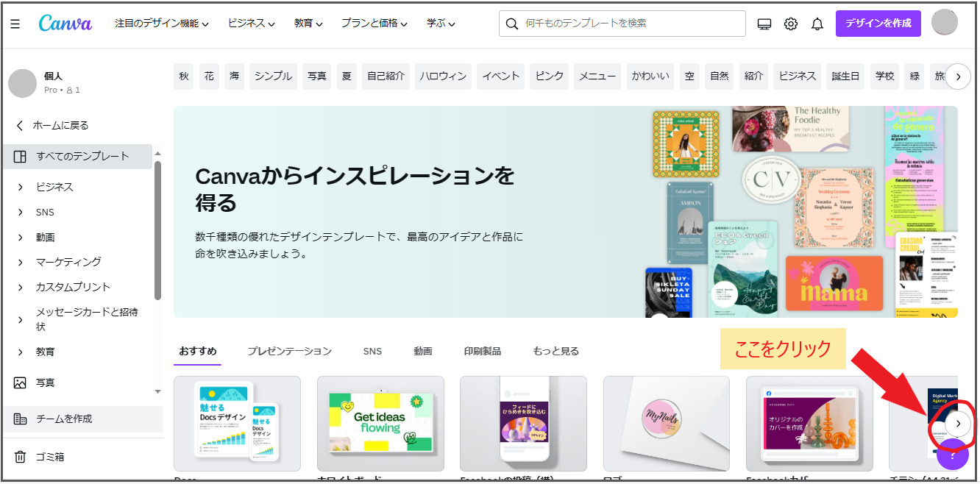This screenshot has width=980, height=484.
Task: Expand プランと価格 dropdown menu
Action: [374, 24]
